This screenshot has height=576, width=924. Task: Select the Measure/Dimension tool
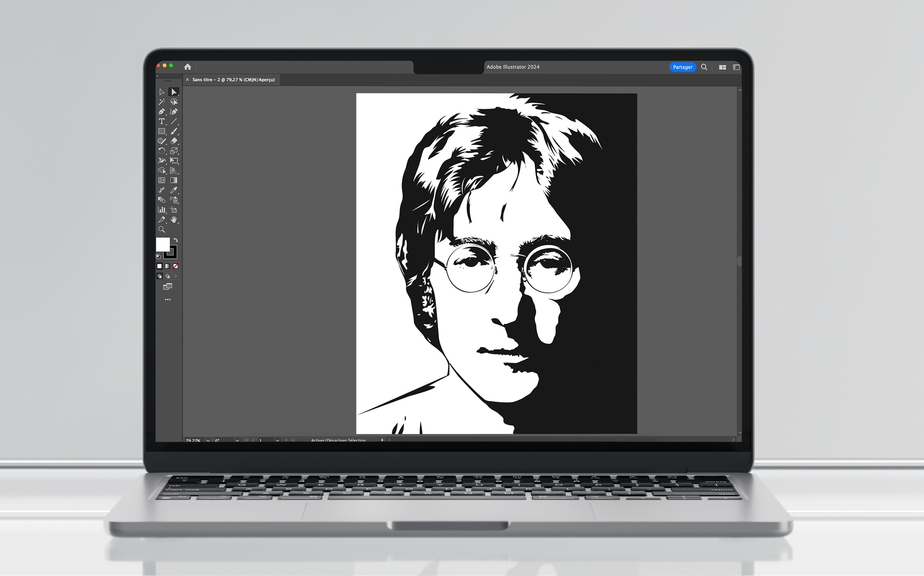click(x=162, y=190)
